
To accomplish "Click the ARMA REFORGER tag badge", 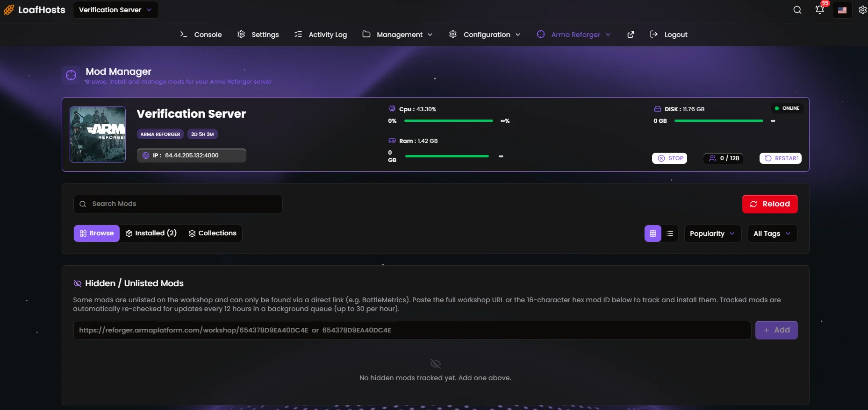I will 160,134.
